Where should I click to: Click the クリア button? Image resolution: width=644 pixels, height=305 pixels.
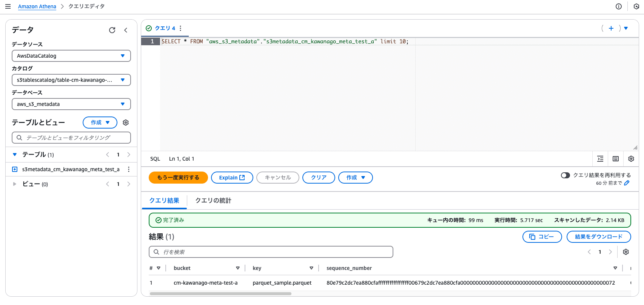click(319, 178)
